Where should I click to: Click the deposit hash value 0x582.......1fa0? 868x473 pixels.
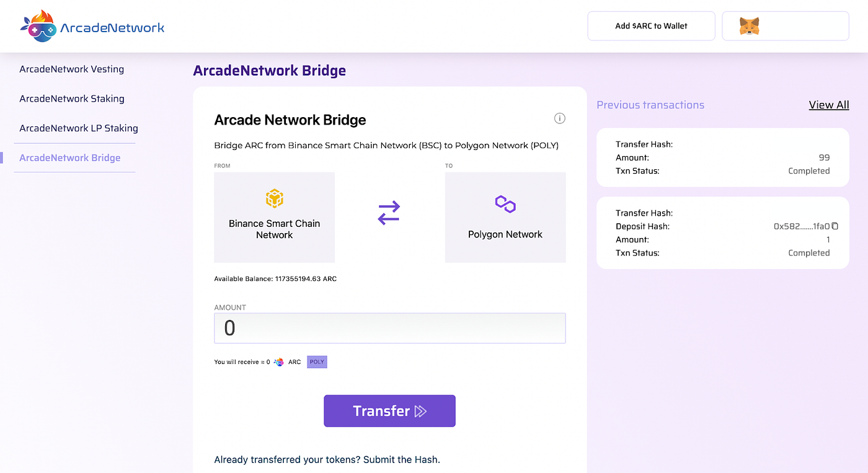pos(802,227)
